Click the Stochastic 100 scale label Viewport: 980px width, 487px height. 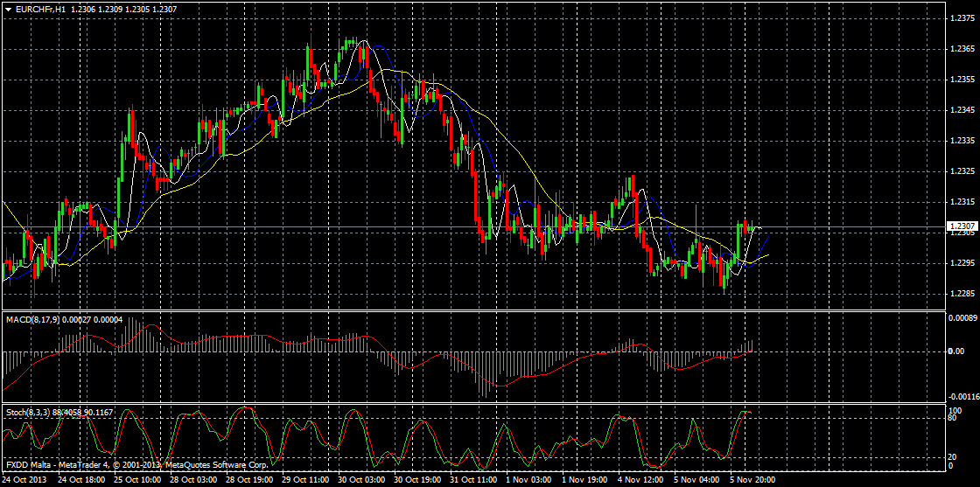956,409
